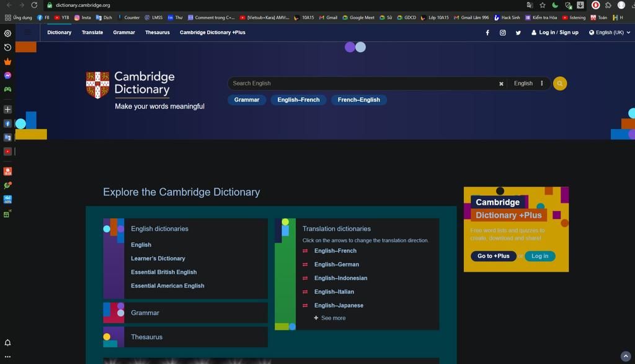
Task: Open Essential British English link
Action: [164, 272]
